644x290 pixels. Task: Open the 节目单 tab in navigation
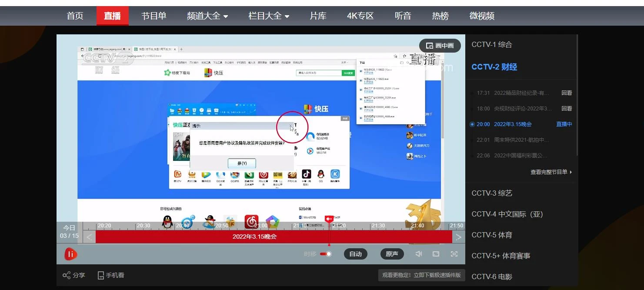153,16
